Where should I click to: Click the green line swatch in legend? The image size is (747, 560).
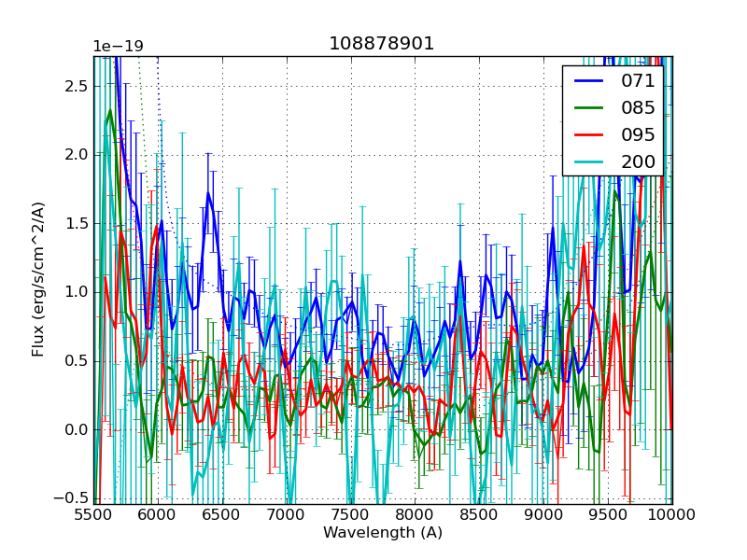[591, 108]
